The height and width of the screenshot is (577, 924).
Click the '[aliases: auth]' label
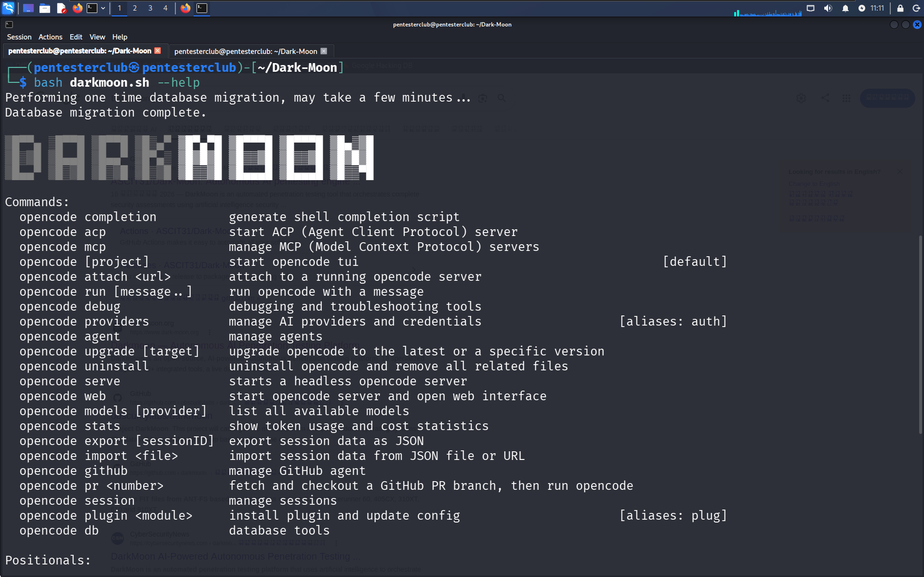point(673,321)
